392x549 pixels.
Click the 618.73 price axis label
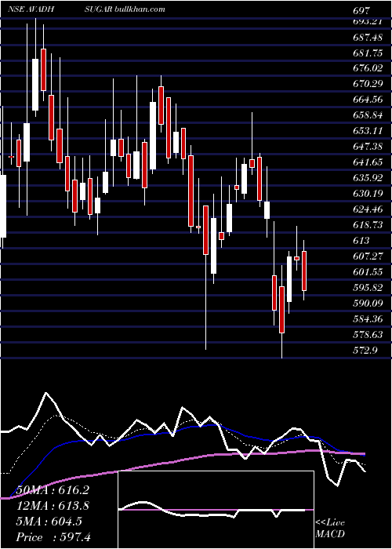368,225
